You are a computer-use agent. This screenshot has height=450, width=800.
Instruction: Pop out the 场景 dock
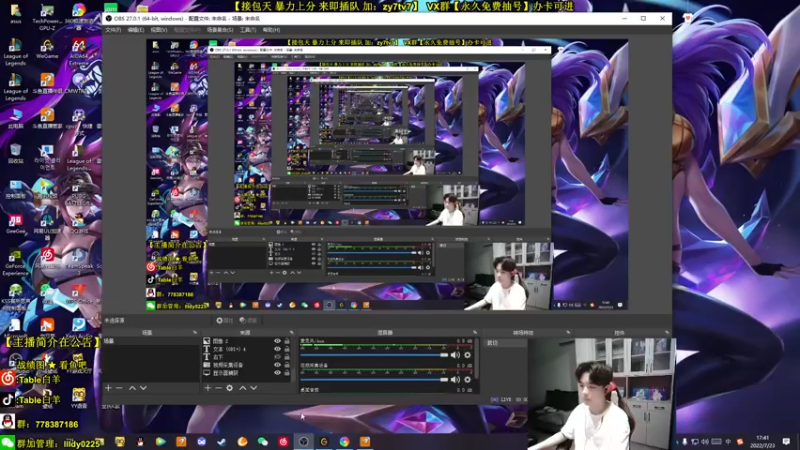tap(195, 333)
